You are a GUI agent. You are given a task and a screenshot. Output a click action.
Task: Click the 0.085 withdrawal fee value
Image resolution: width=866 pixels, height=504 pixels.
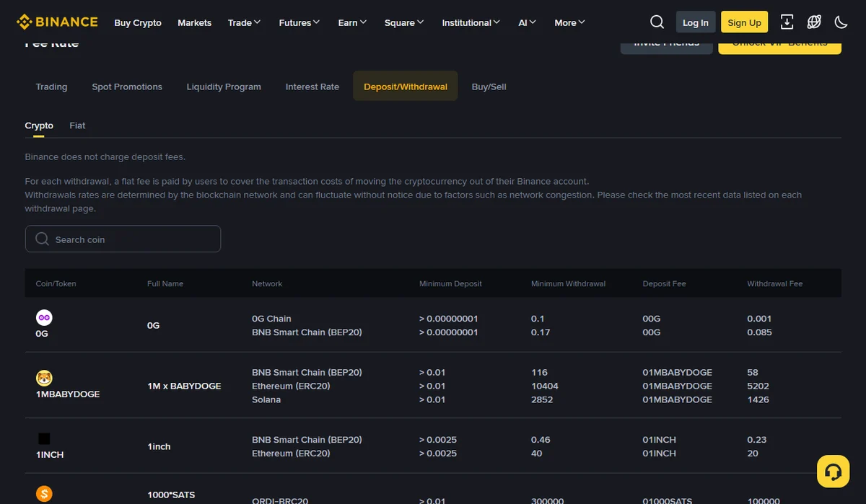(x=760, y=332)
